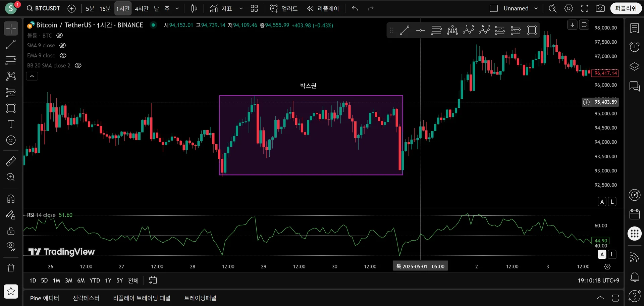
Task: Expand the indicator favorites dropdown arrow
Action: 241,8
